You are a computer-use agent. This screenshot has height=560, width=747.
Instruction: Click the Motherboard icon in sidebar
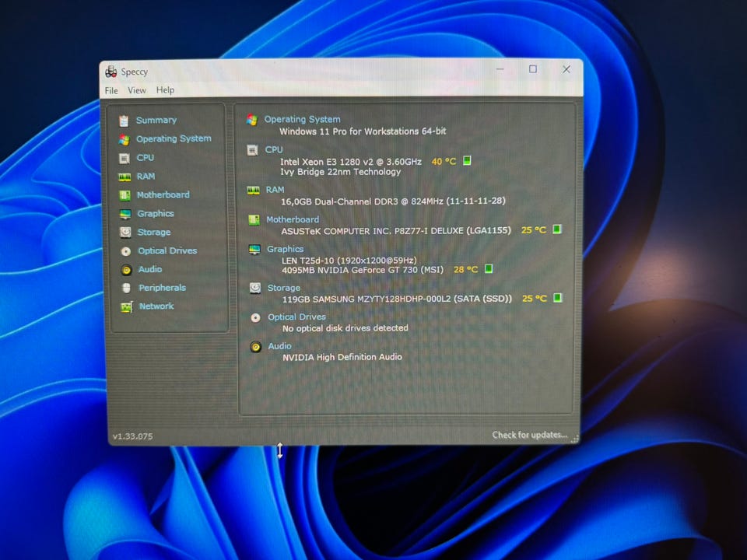[124, 195]
